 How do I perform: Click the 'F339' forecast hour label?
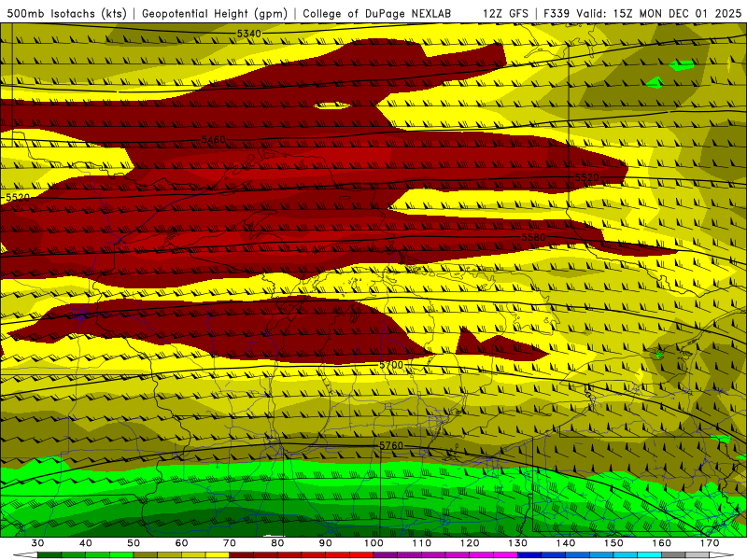point(557,13)
